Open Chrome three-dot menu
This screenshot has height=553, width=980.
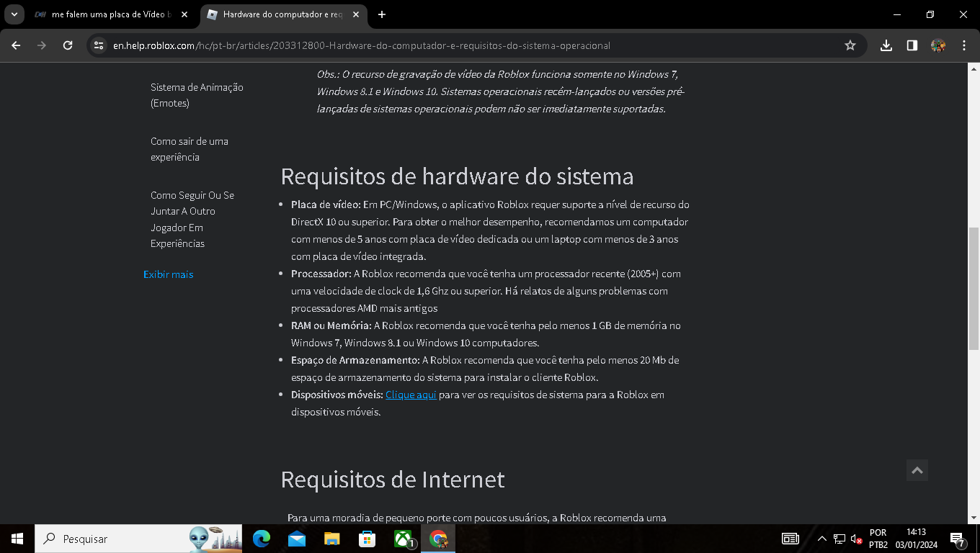pos(964,45)
